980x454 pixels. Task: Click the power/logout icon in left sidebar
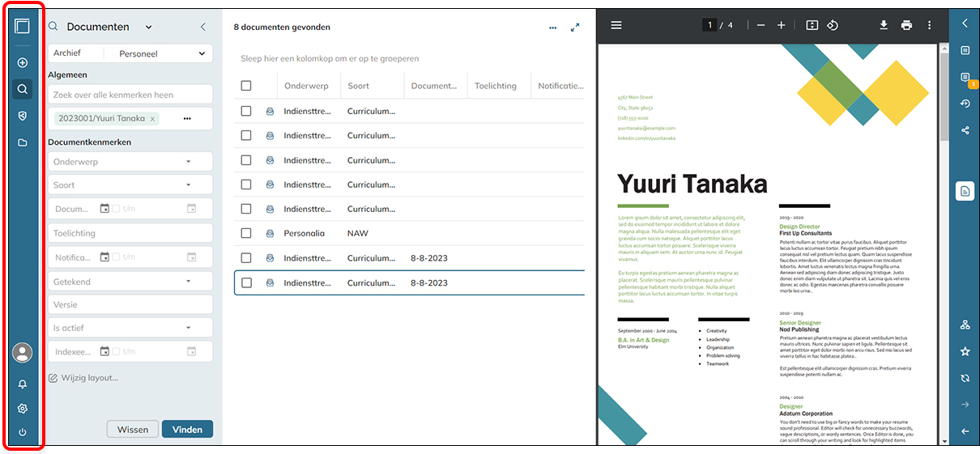click(x=23, y=432)
